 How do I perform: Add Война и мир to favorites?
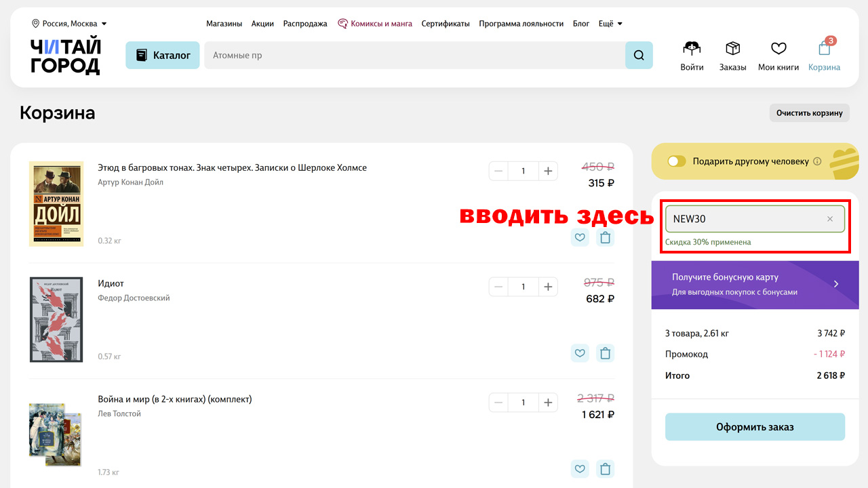(580, 469)
